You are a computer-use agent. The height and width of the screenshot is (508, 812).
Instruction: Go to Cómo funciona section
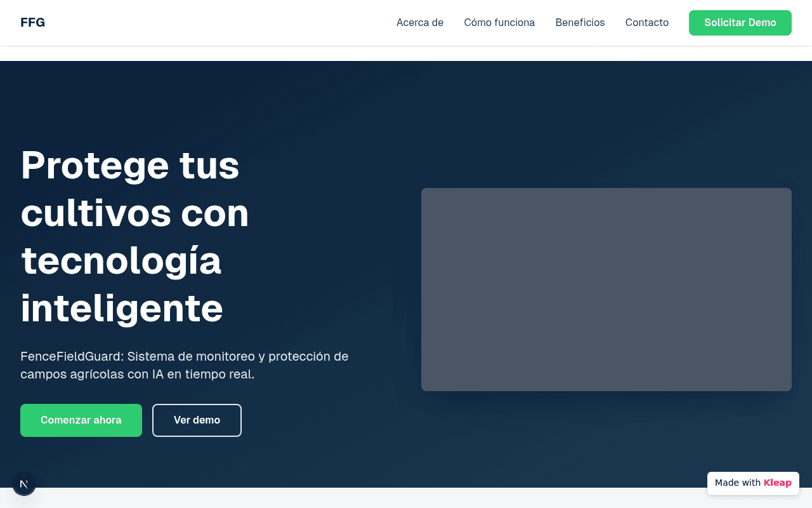coord(499,23)
